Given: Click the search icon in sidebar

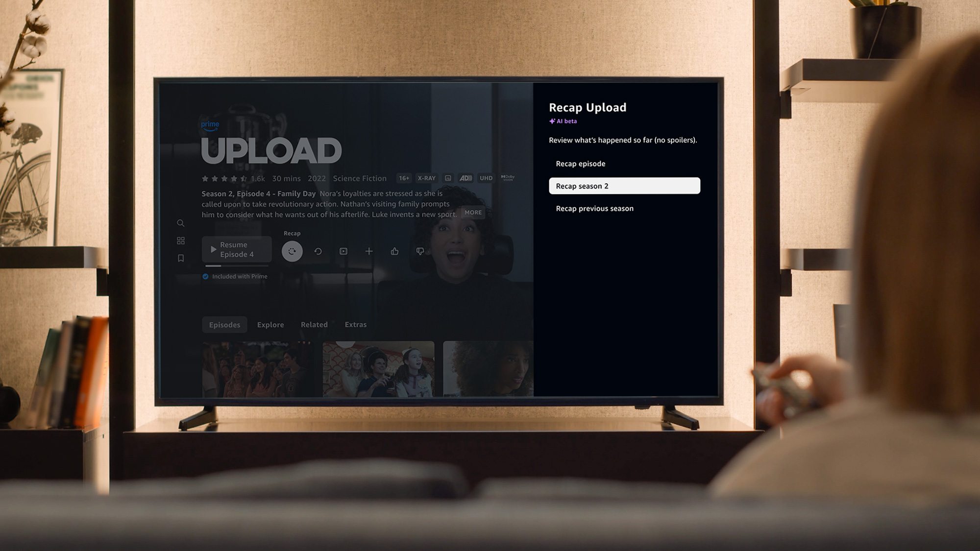Looking at the screenshot, I should point(180,223).
